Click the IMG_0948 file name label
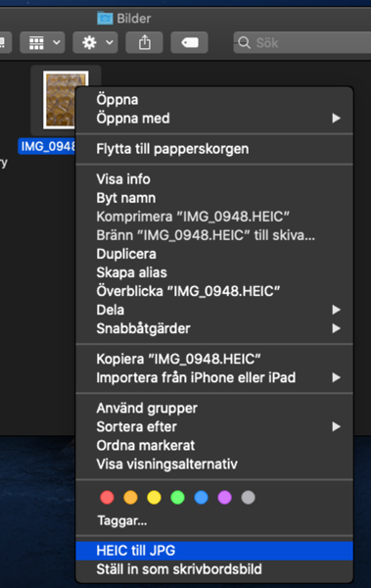 point(48,146)
